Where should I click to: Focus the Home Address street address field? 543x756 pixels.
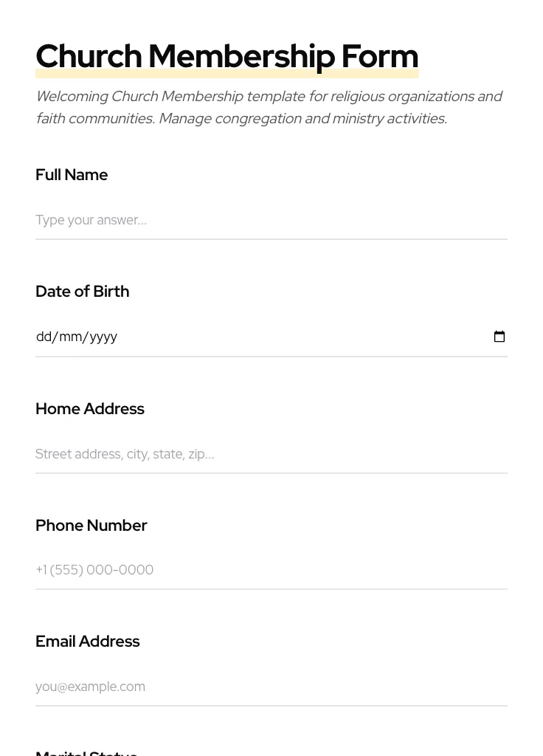click(x=271, y=454)
